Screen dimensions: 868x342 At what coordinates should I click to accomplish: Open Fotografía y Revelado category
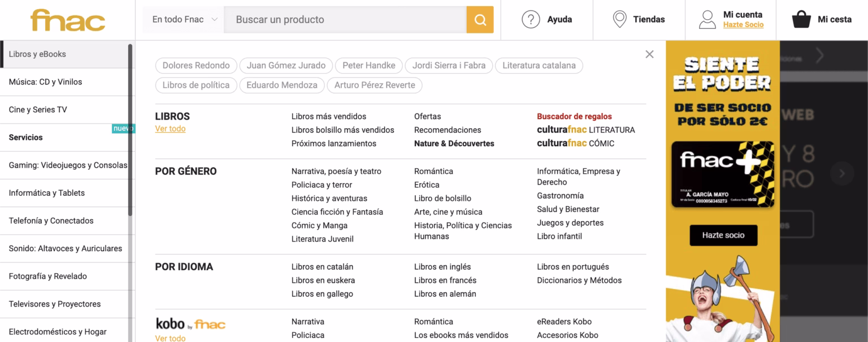click(x=64, y=276)
